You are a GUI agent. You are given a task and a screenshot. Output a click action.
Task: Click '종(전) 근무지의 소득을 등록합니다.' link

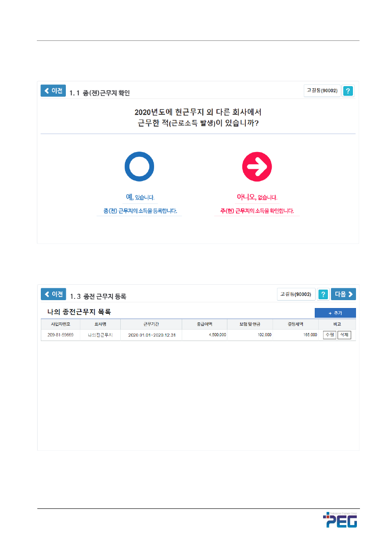140,211
